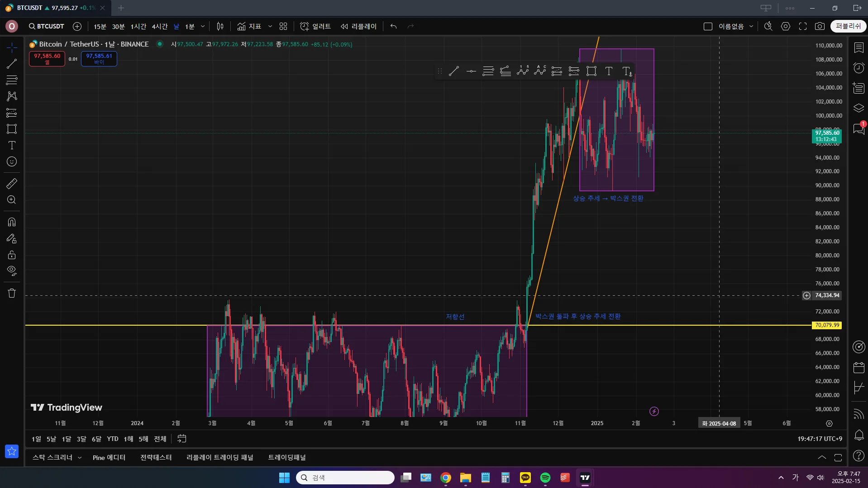Toggle lock all drawing tools
The image size is (868, 488).
pos(12,255)
